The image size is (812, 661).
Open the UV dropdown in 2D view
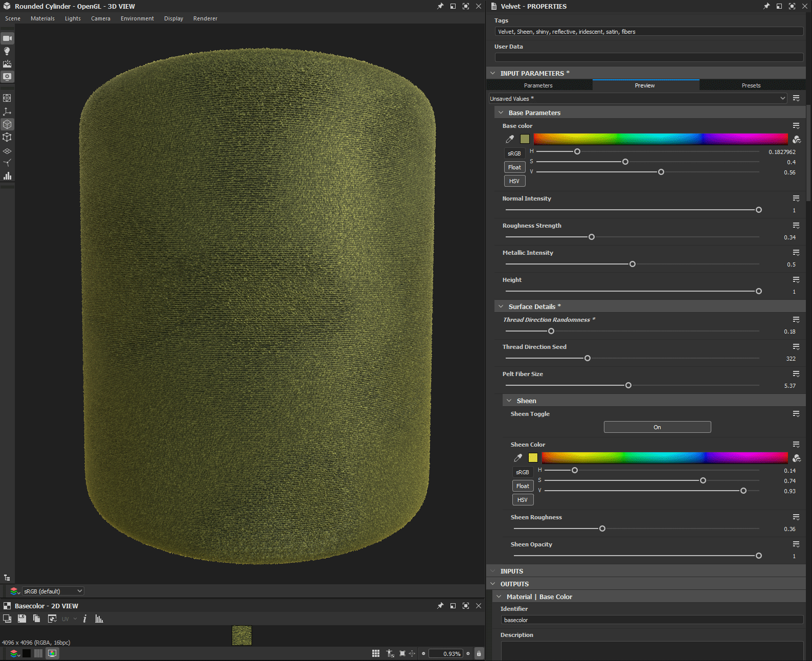point(69,619)
